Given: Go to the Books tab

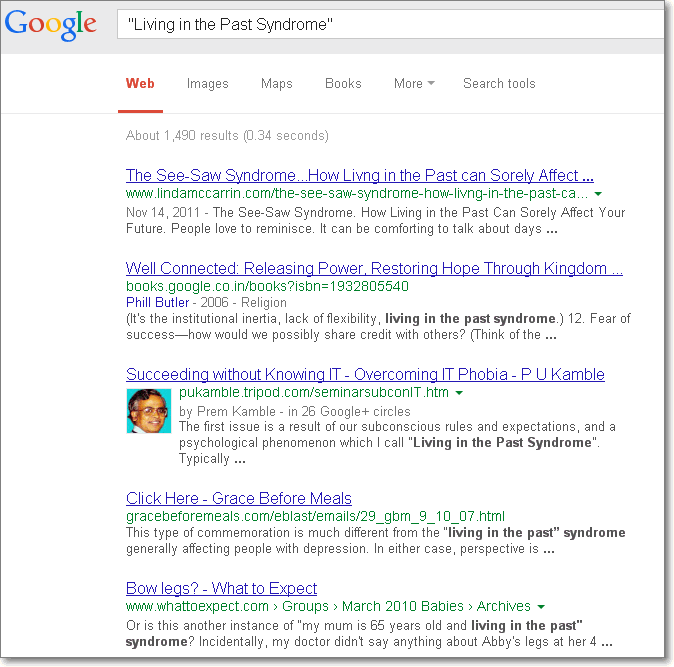Looking at the screenshot, I should click(343, 84).
